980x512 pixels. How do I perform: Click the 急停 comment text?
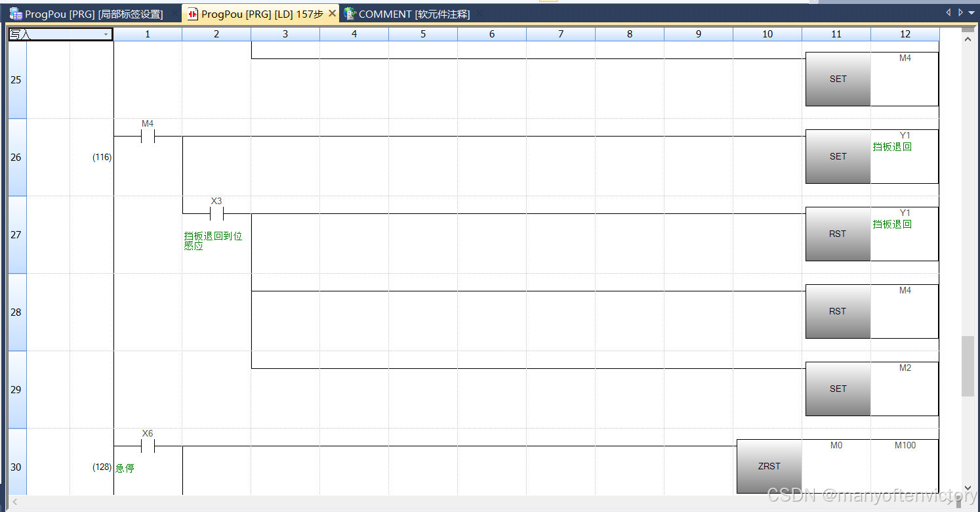[x=125, y=468]
